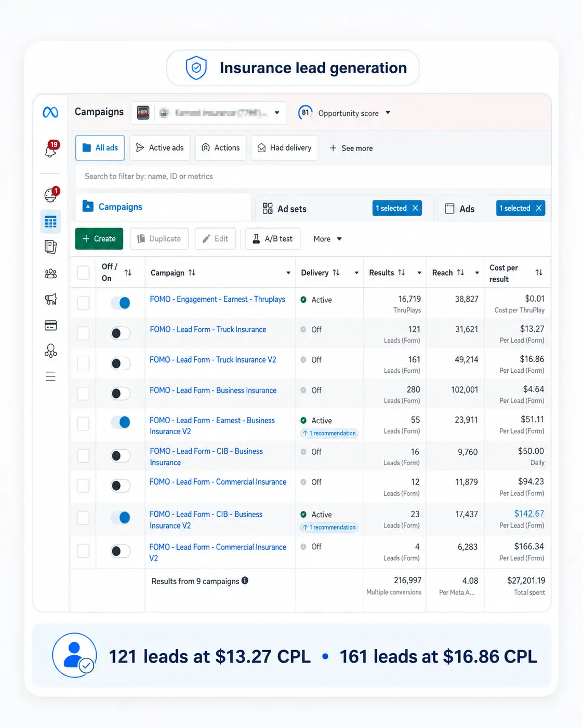Click the Ads tab window icon
Viewport: 583px width, 728px height.
point(450,208)
